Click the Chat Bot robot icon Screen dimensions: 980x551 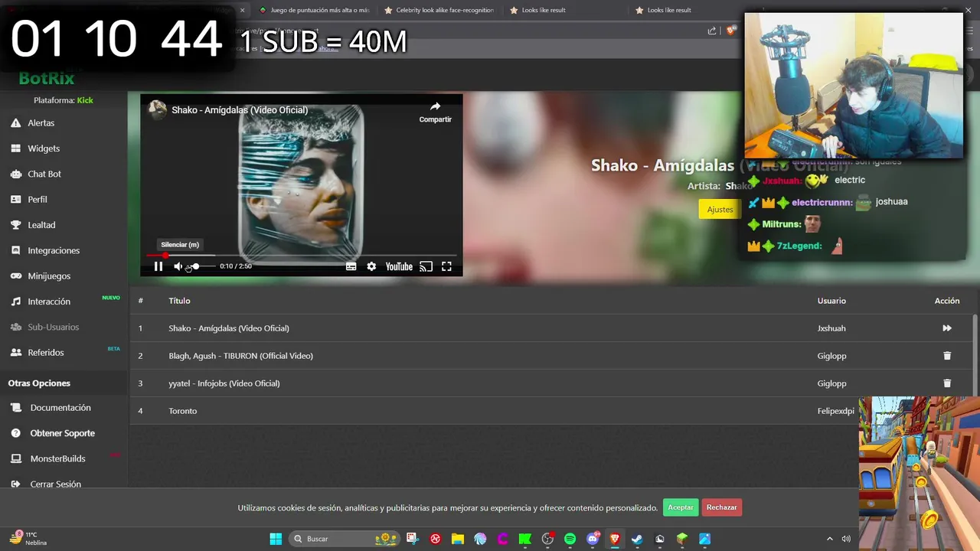click(15, 174)
